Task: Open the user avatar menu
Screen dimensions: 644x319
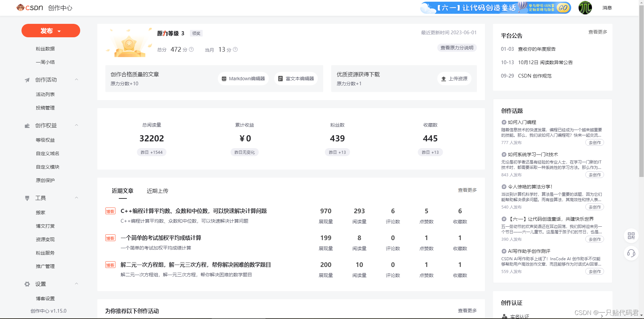Action: [x=585, y=8]
